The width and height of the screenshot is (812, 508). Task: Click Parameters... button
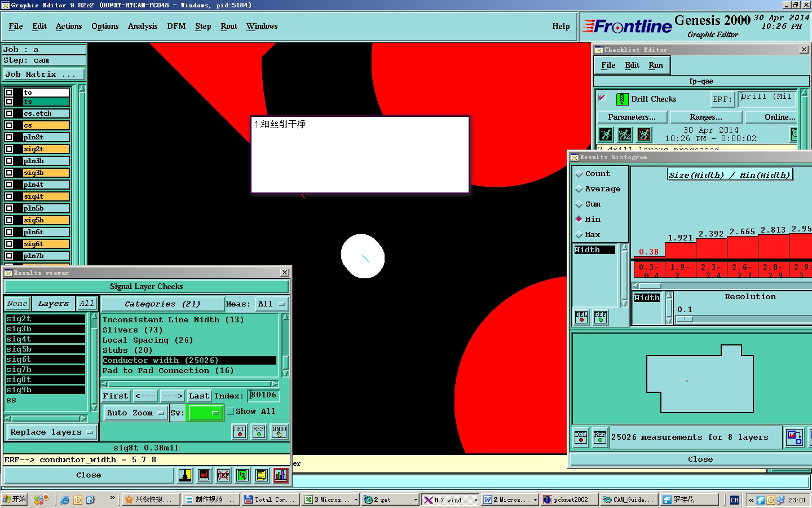pos(632,117)
